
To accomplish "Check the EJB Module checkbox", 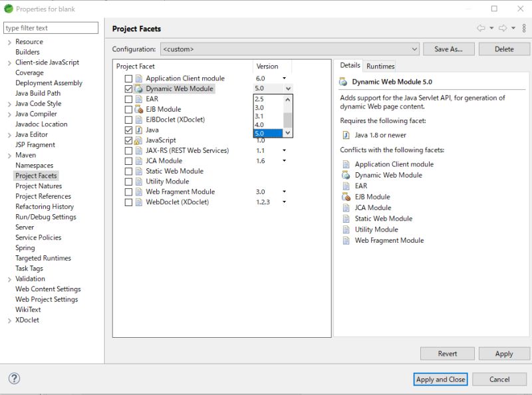I will (x=128, y=110).
